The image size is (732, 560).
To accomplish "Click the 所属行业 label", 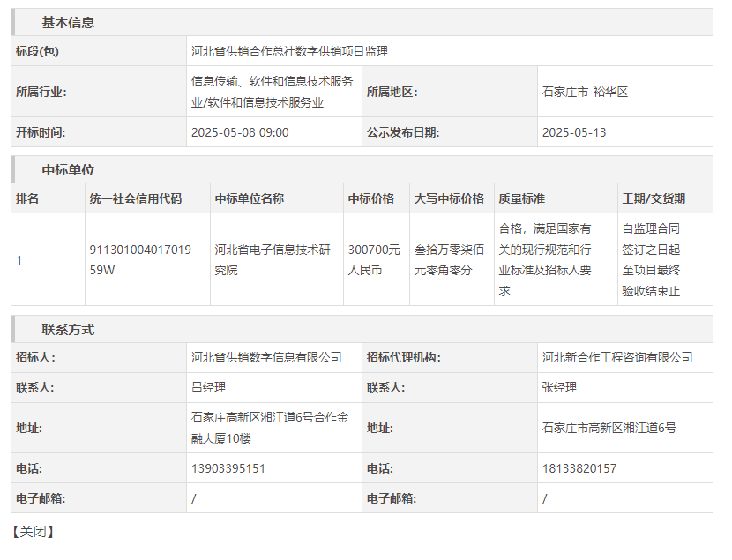I will click(41, 92).
